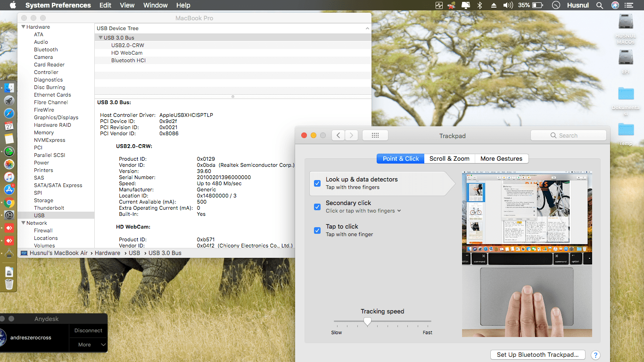
Task: Open the Notes app in dock
Action: 9,139
